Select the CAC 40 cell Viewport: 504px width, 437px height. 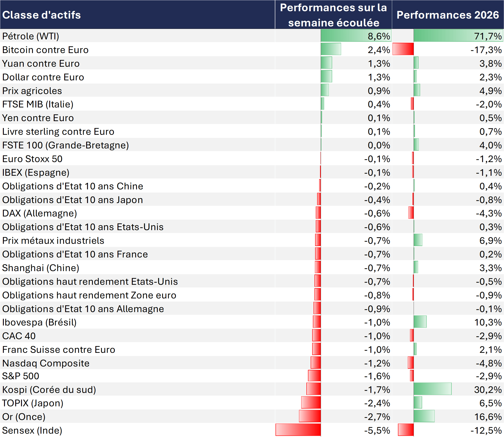coord(19,336)
